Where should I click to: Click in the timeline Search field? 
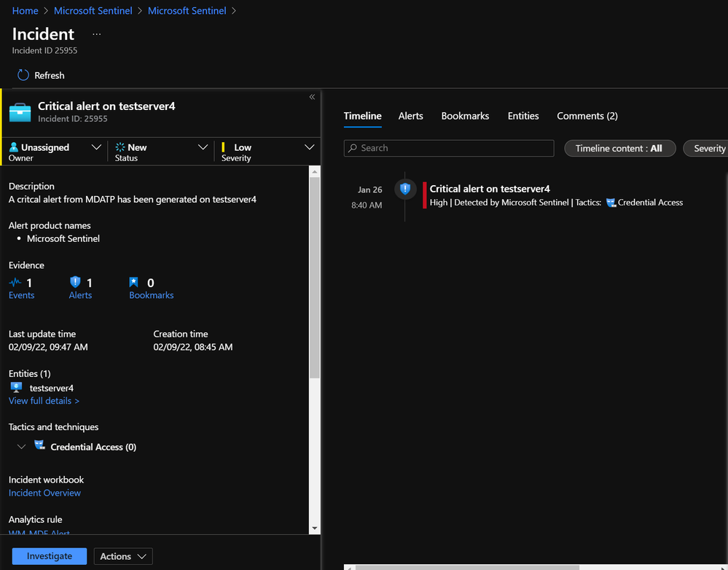pos(448,148)
